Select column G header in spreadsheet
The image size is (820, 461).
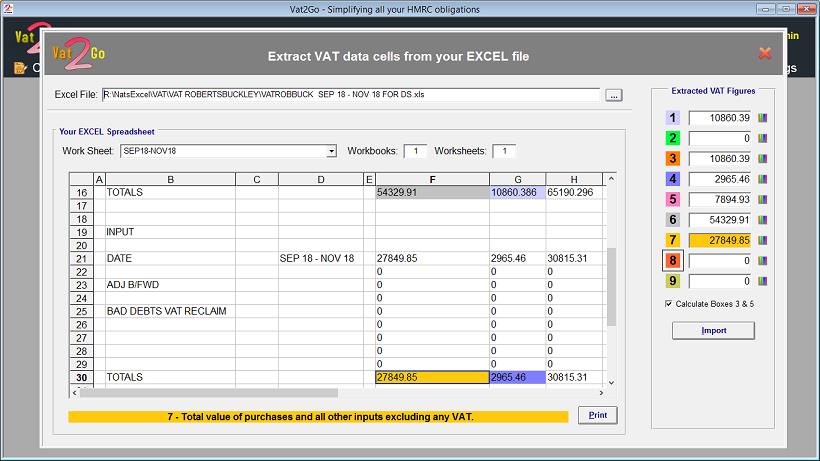coord(518,179)
